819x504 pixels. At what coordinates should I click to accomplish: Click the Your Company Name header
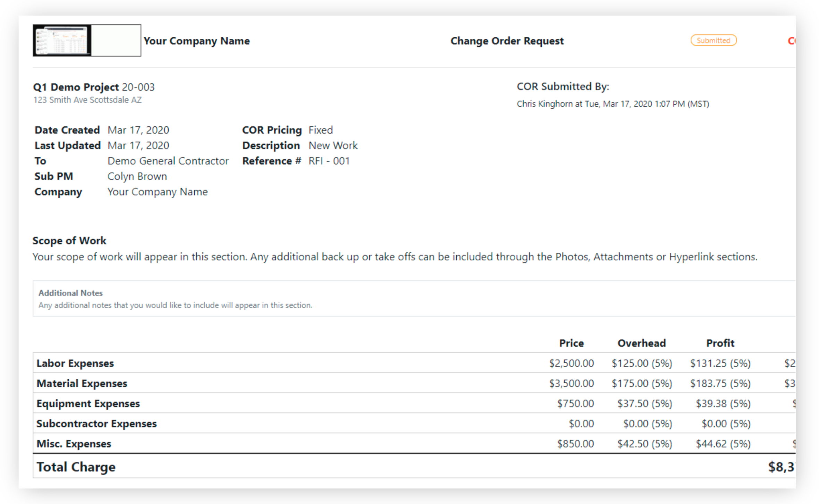[x=196, y=41]
